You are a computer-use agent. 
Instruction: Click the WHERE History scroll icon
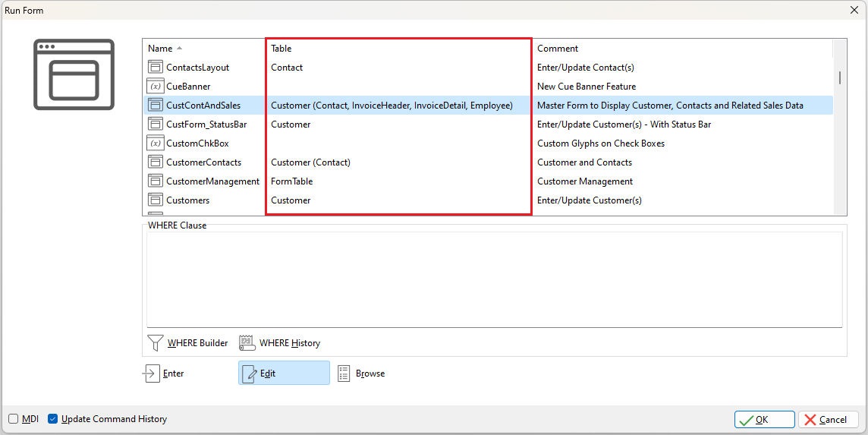(x=247, y=343)
